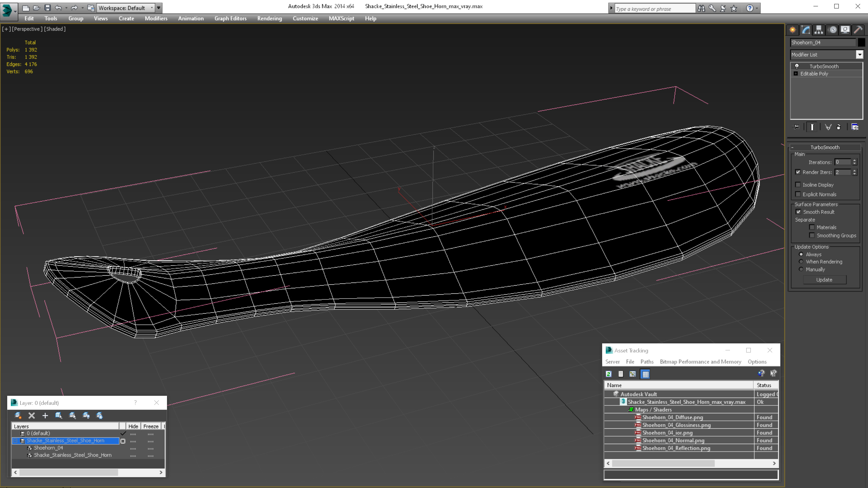Collapse the Shacke_Stainless_Steel_Shoe_Horn layer

click(15, 440)
